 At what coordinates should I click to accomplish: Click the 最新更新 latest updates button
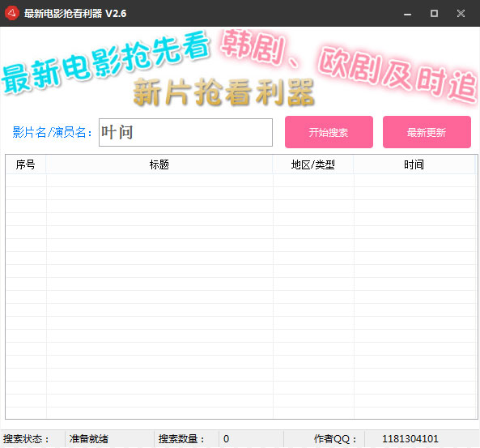pos(427,132)
